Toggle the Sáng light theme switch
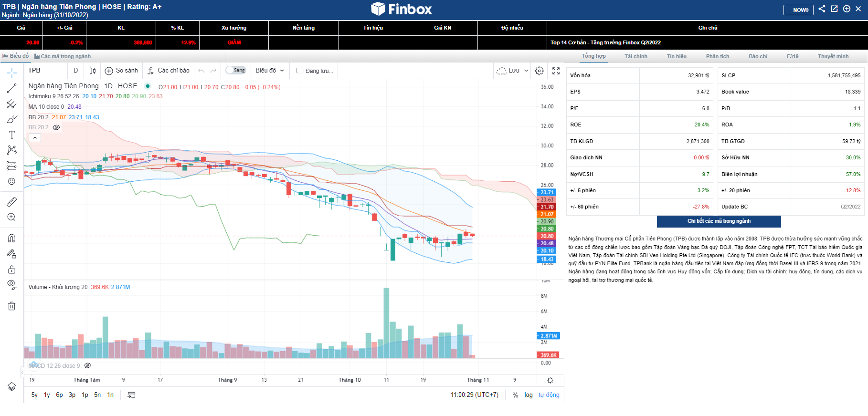The image size is (868, 416). [236, 71]
